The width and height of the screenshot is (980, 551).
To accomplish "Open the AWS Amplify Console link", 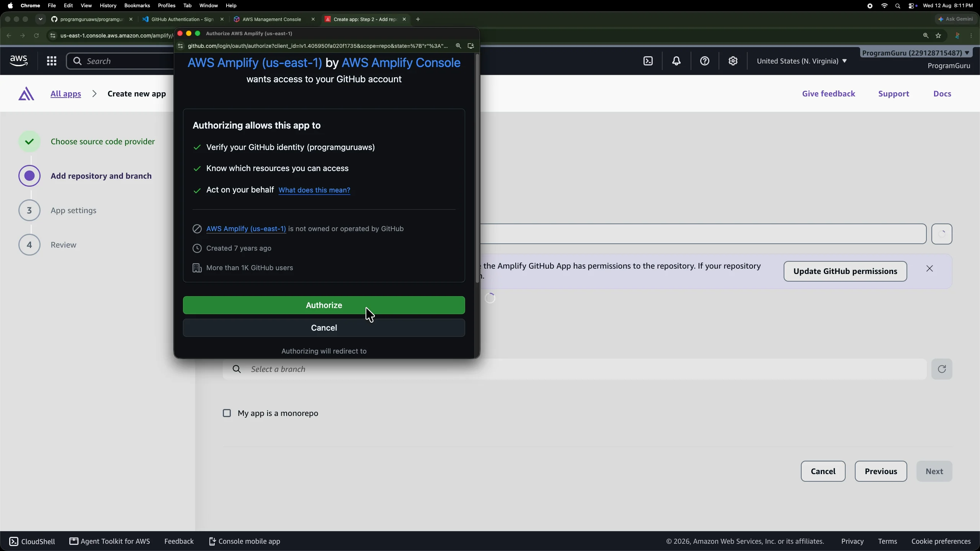I will (401, 63).
